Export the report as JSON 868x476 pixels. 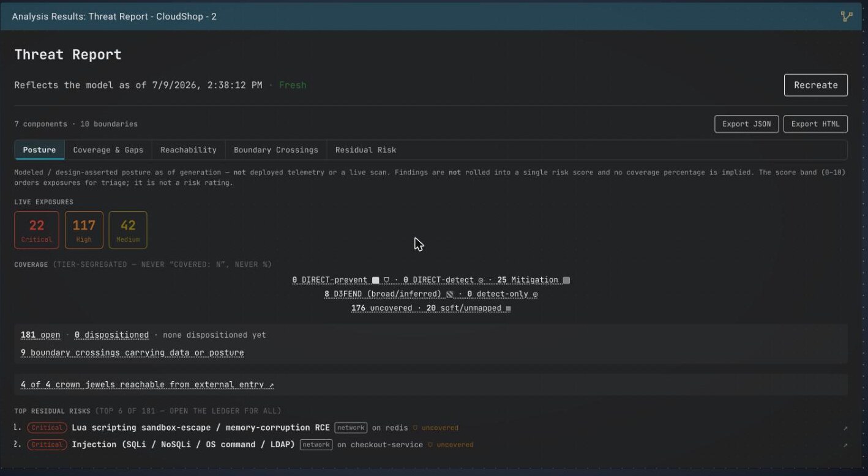coord(746,124)
